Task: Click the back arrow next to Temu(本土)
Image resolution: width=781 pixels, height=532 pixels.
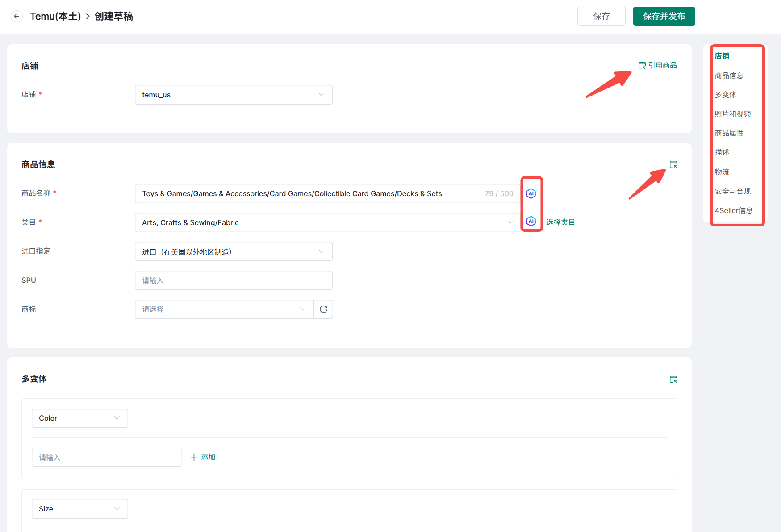Action: point(17,17)
